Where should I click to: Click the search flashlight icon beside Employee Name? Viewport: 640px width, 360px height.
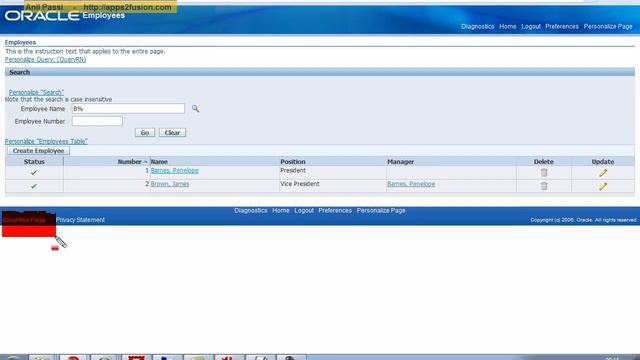[196, 109]
